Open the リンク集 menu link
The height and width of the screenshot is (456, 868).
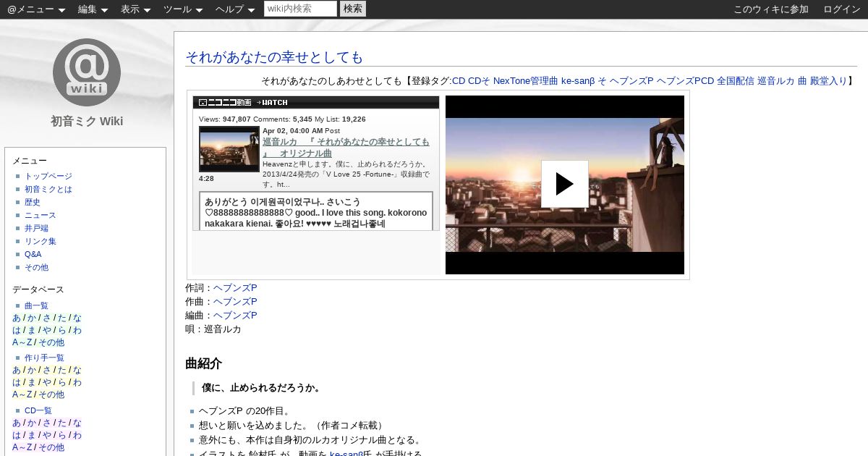[41, 241]
